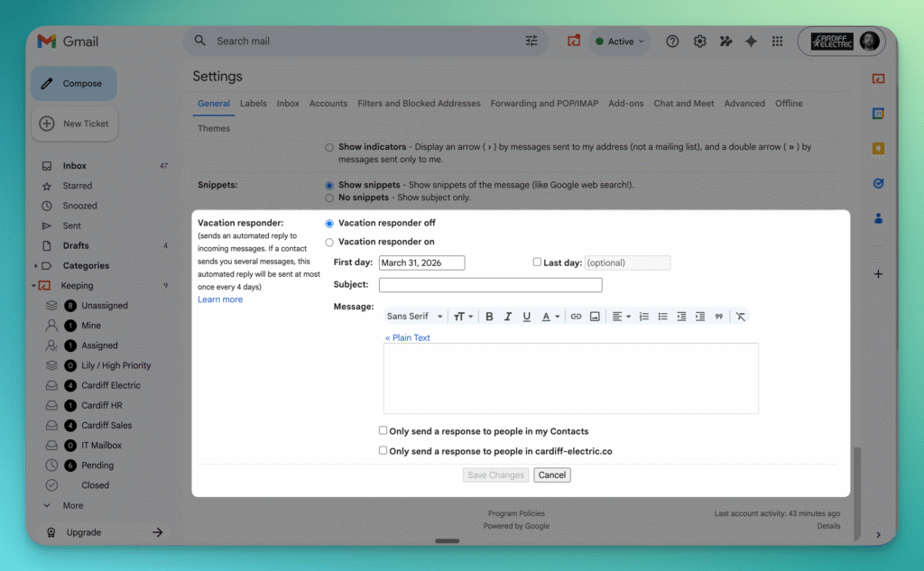Open Google Calendar side panel
Image resolution: width=924 pixels, height=571 pixels.
878,113
